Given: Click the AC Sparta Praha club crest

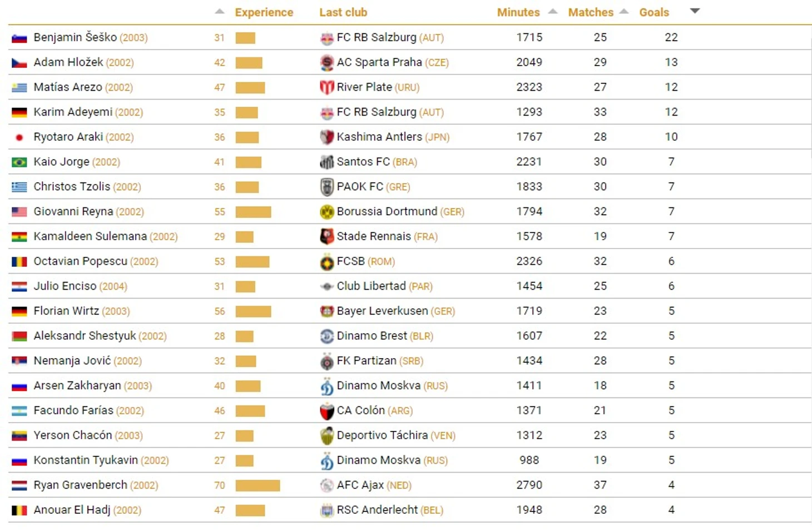Looking at the screenshot, I should click(x=326, y=63).
